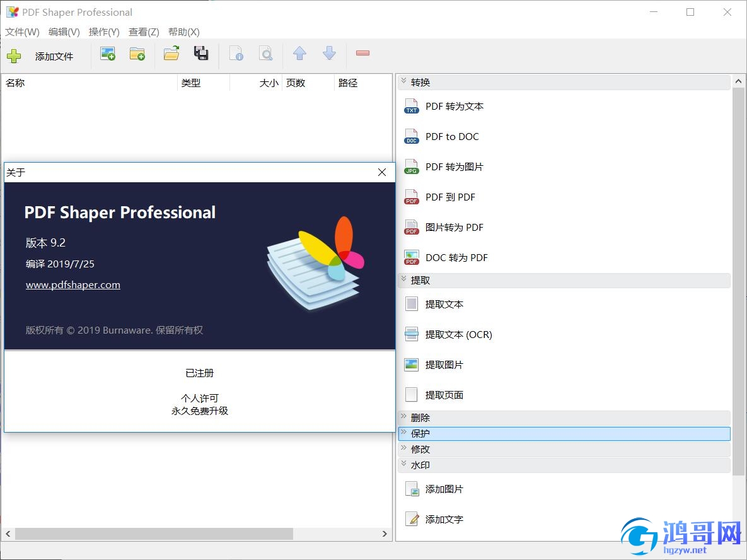Select the PDF 转为文本 tool
Screen dimensions: 747x560
tap(444, 107)
